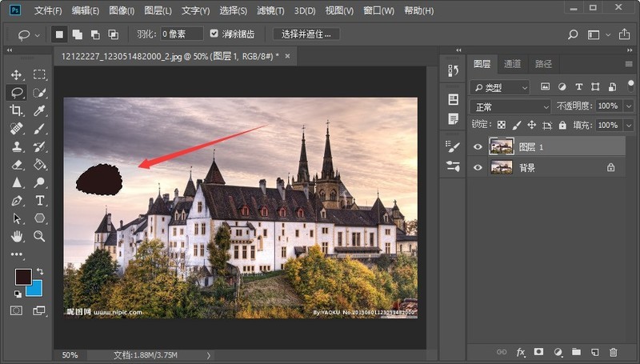This screenshot has width=640, height=364.
Task: Open 滤镜(T) menu
Action: tap(270, 11)
